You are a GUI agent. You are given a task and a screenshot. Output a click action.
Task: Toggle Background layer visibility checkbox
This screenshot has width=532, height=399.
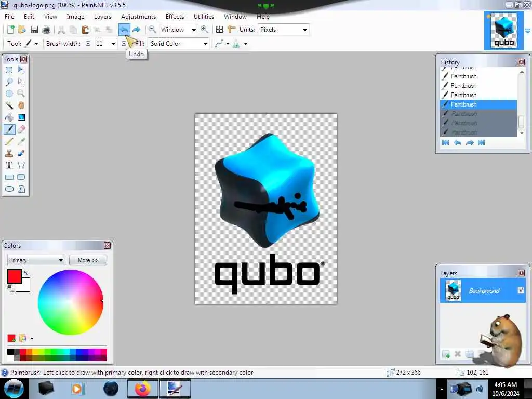pos(521,290)
